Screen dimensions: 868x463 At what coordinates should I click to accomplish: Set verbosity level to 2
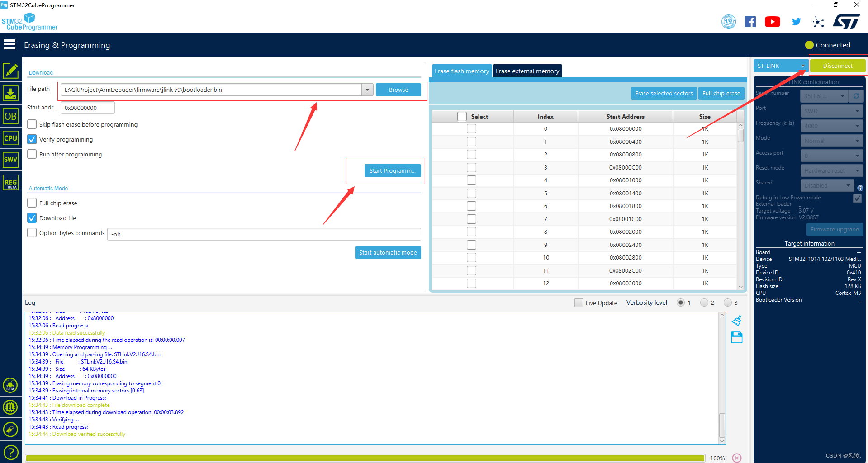(704, 303)
